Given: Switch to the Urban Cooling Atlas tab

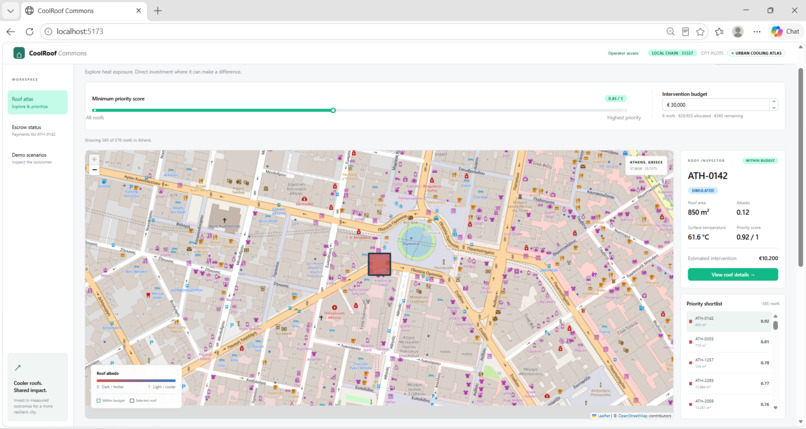Looking at the screenshot, I should [x=758, y=53].
